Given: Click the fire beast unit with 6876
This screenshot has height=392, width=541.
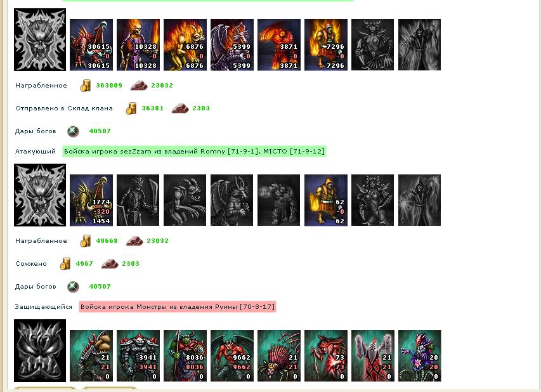Looking at the screenshot, I should coord(185,45).
